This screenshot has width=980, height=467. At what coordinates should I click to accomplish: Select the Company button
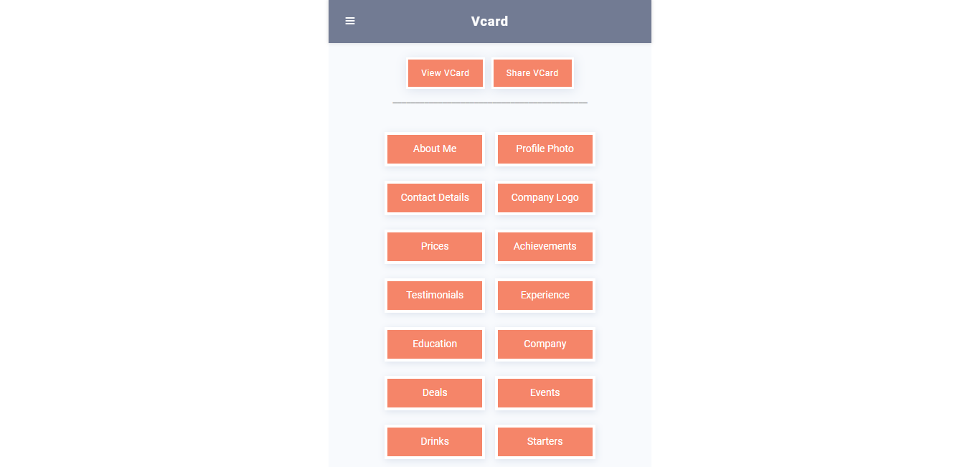coord(545,344)
